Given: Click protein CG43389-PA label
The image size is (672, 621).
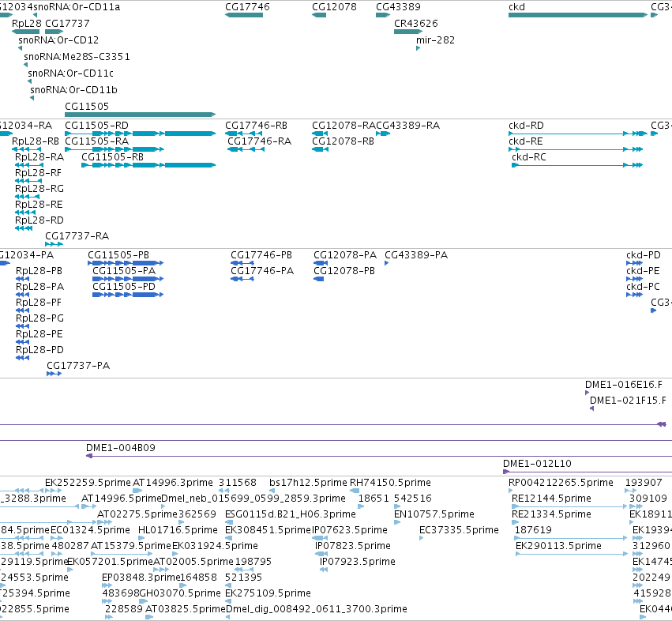Looking at the screenshot, I should (416, 255).
